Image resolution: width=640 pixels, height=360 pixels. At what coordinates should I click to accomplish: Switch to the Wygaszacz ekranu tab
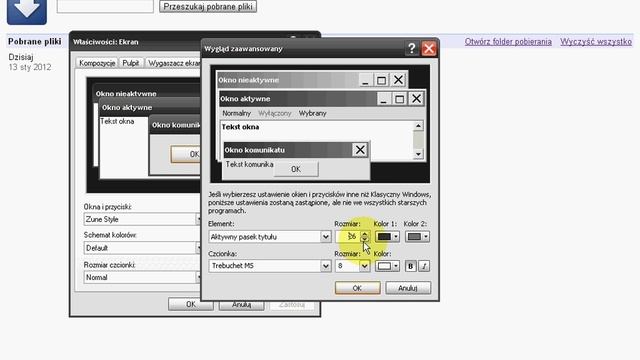pyautogui.click(x=173, y=63)
